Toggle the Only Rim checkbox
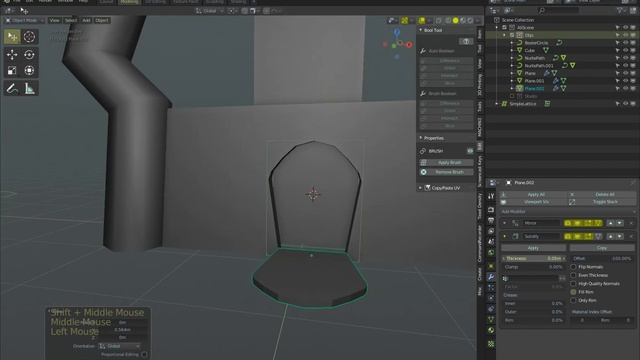Image resolution: width=640 pixels, height=360 pixels. (x=573, y=300)
